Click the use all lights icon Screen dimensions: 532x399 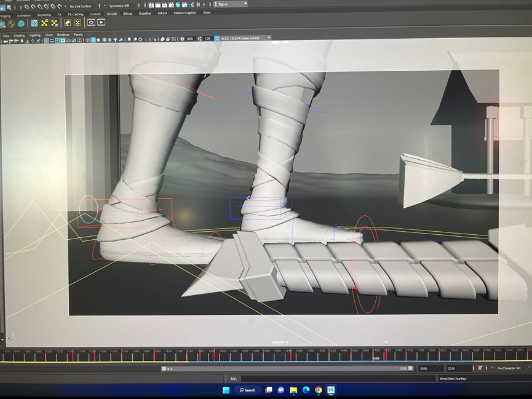[x=116, y=40]
